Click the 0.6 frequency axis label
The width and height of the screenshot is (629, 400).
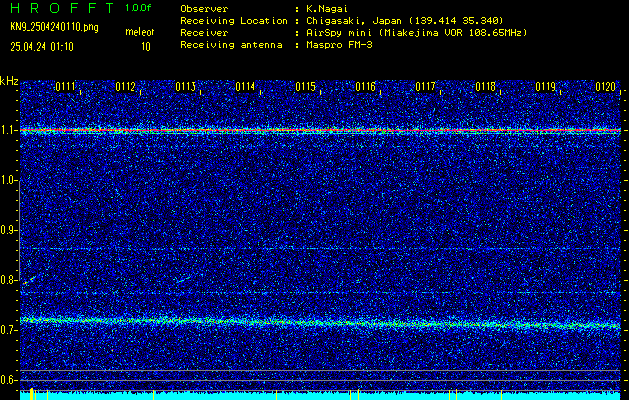point(7,380)
